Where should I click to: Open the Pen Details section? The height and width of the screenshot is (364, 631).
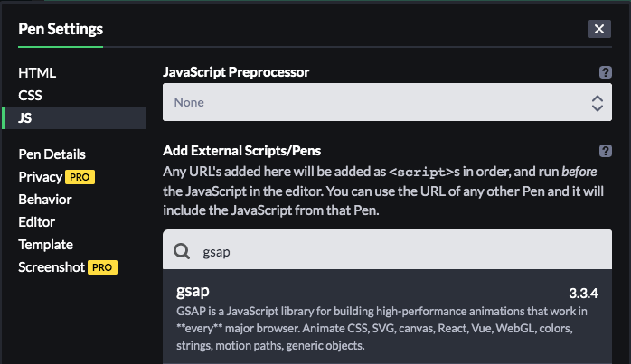point(52,154)
